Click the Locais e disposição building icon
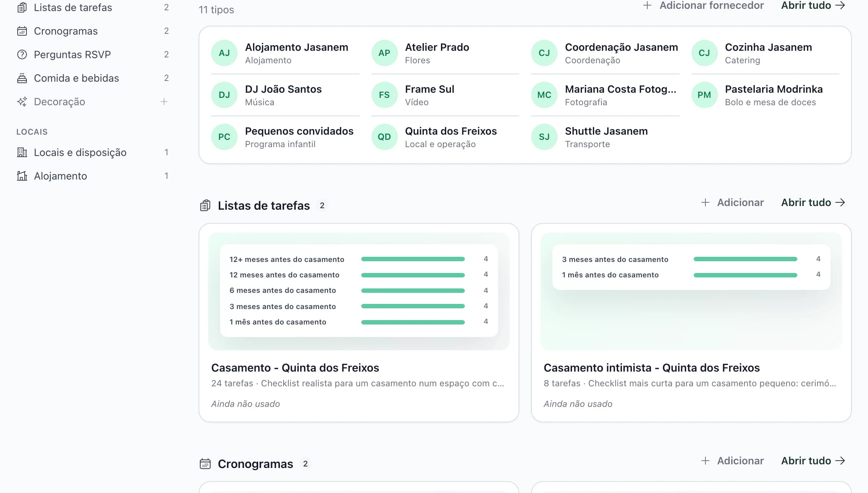Viewport: 868px width, 493px height. point(22,152)
